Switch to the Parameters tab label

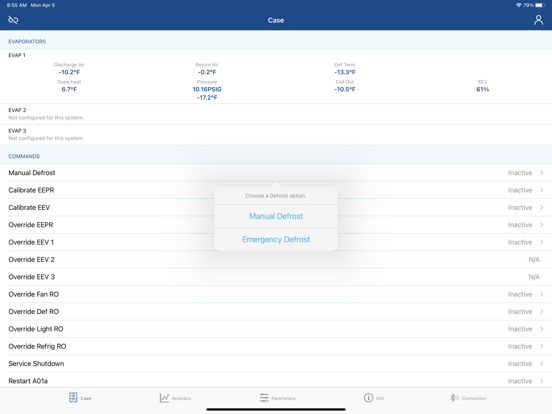coord(283,399)
